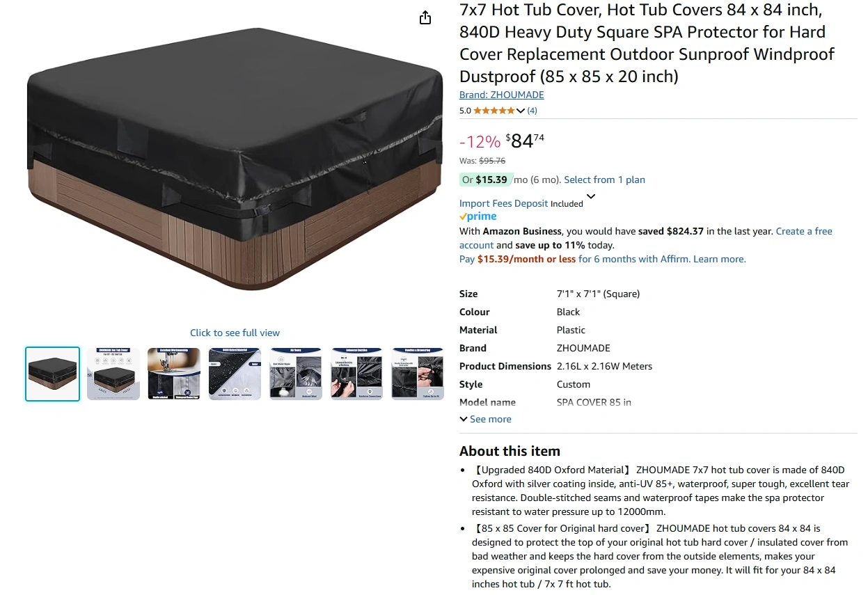Click the Prime logo badge
Viewport: 868px width, 595px height.
[x=478, y=216]
